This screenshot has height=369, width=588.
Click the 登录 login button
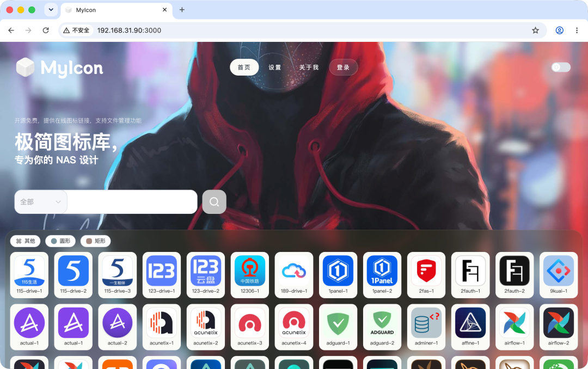tap(343, 67)
